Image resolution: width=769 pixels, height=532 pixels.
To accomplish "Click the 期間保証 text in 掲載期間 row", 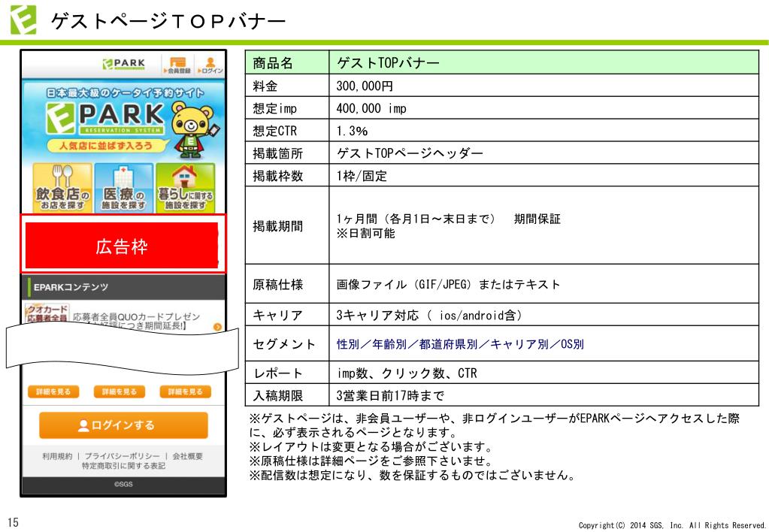I will pos(537,219).
